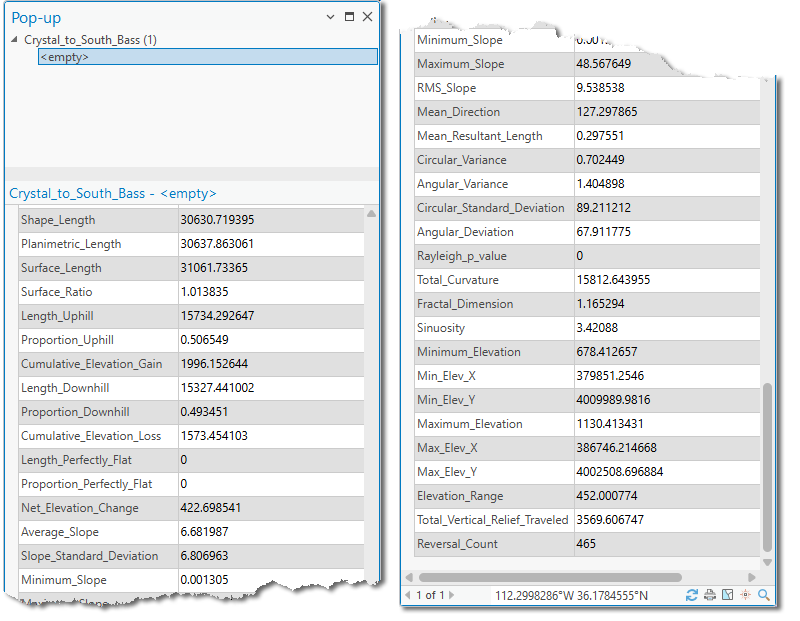Image resolution: width=800 pixels, height=621 pixels.
Task: Click the horizontal scroll-left arrow
Action: [409, 577]
